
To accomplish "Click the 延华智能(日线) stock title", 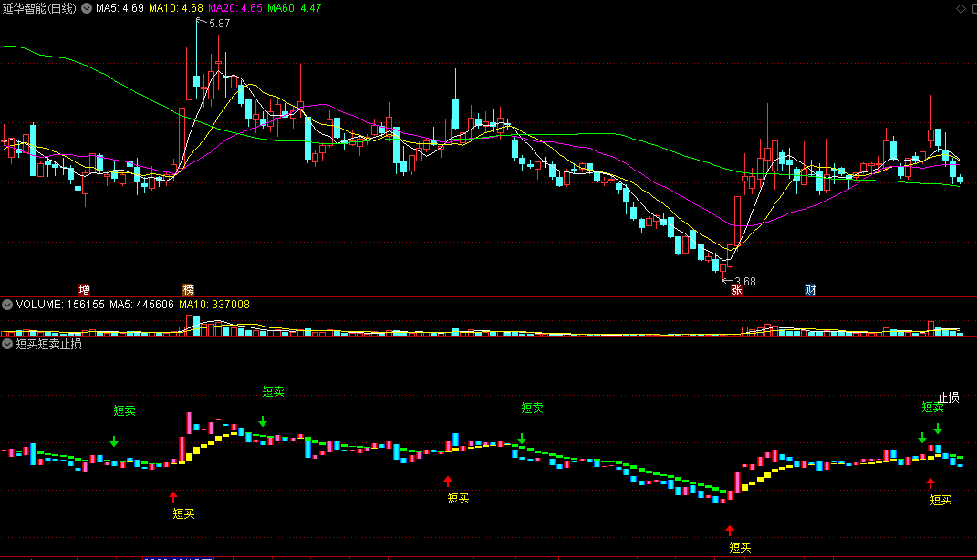I will pyautogui.click(x=39, y=8).
